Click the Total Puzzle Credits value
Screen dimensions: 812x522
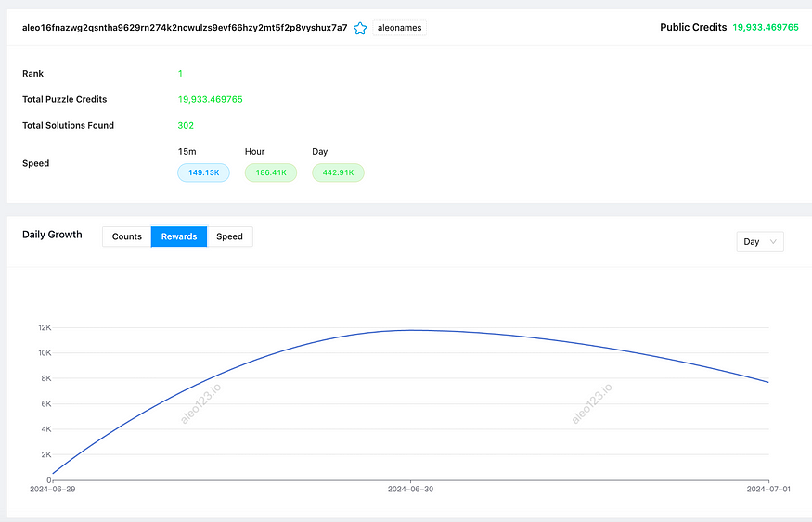pos(211,99)
